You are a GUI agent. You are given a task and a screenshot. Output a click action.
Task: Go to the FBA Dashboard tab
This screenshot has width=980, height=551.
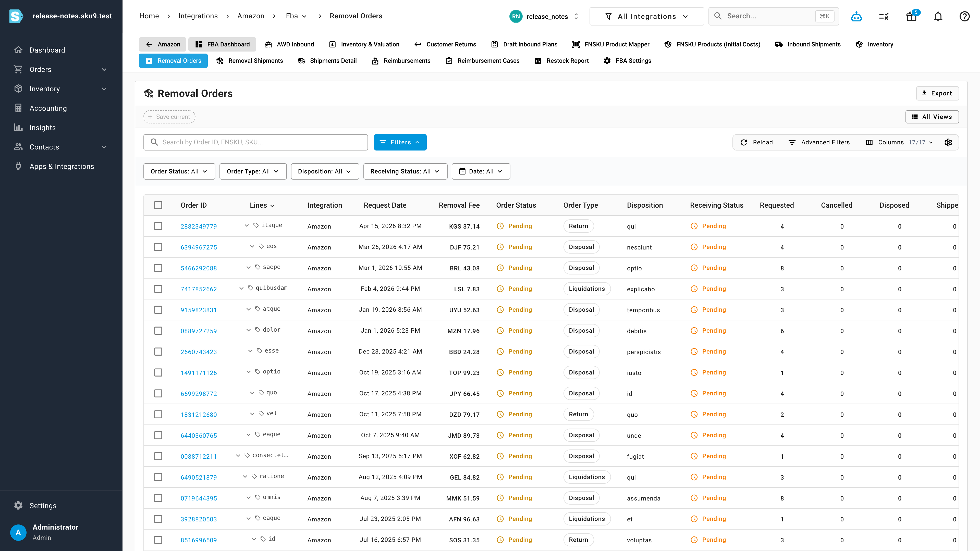pos(223,44)
